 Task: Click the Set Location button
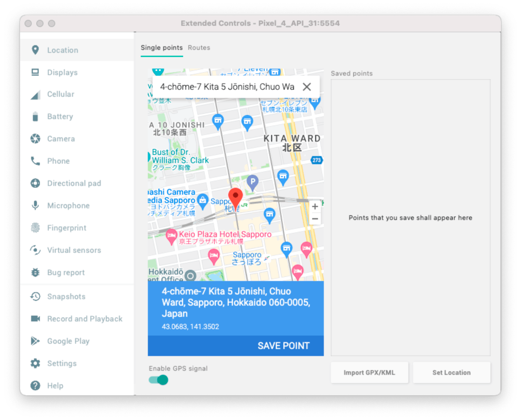pos(451,372)
